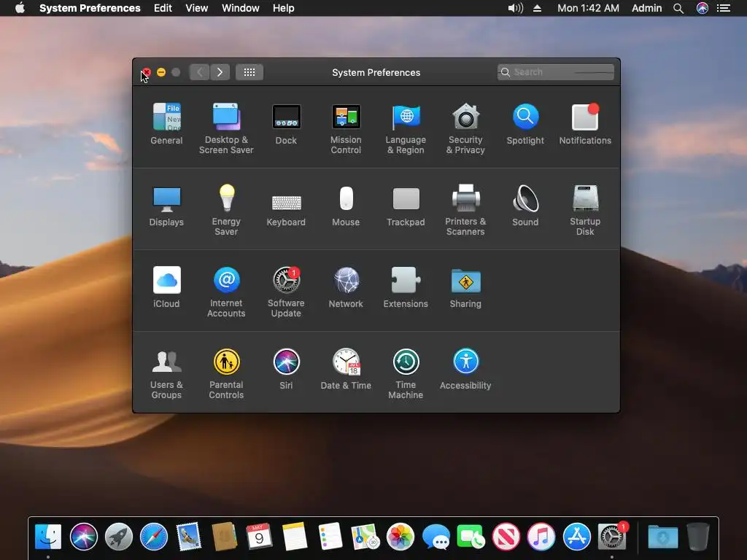Viewport: 747px width, 560px height.
Task: Open Language & Region preferences
Action: click(406, 128)
